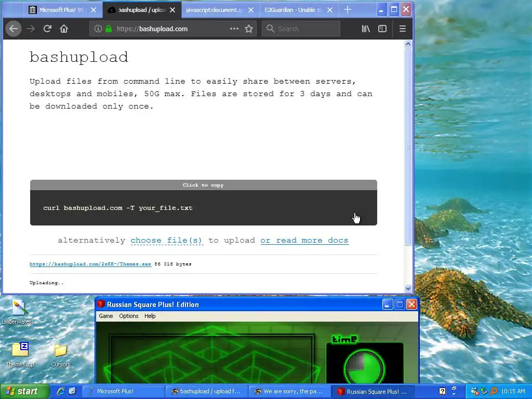
Task: Show site information icon in address bar
Action: [98, 29]
